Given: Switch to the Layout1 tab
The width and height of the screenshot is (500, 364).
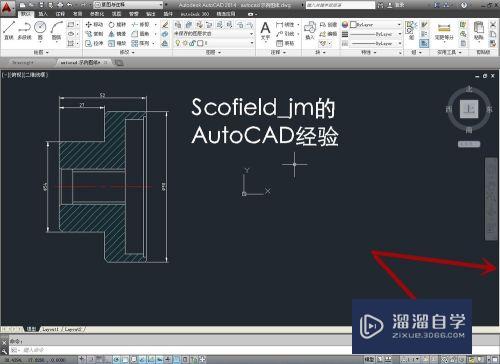Looking at the screenshot, I should 51,329.
